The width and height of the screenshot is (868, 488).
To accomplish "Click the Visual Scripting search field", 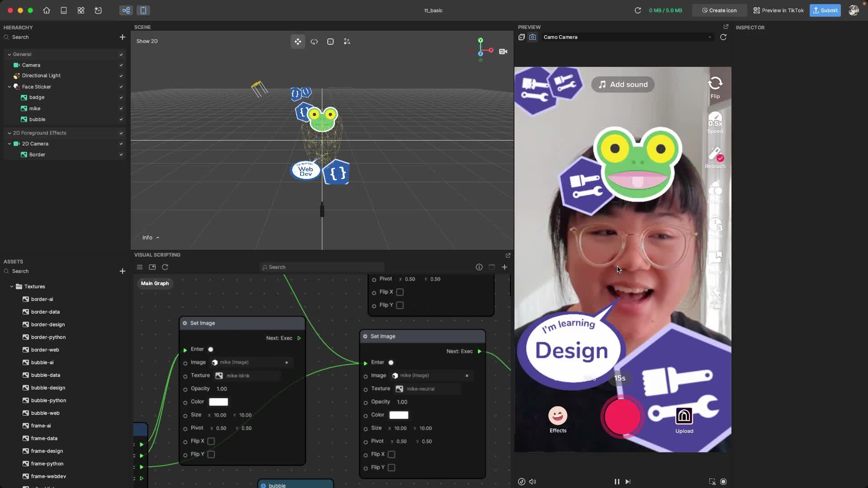I will point(322,267).
